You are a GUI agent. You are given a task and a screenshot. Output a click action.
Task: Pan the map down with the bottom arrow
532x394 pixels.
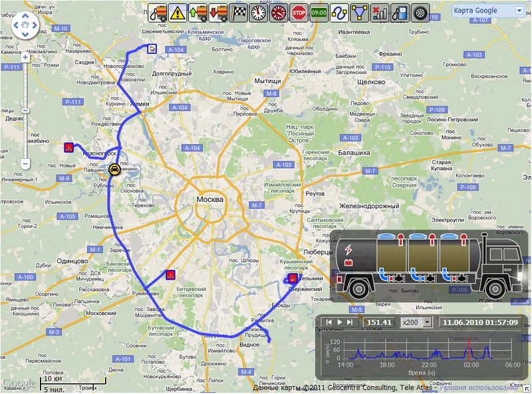[x=25, y=34]
